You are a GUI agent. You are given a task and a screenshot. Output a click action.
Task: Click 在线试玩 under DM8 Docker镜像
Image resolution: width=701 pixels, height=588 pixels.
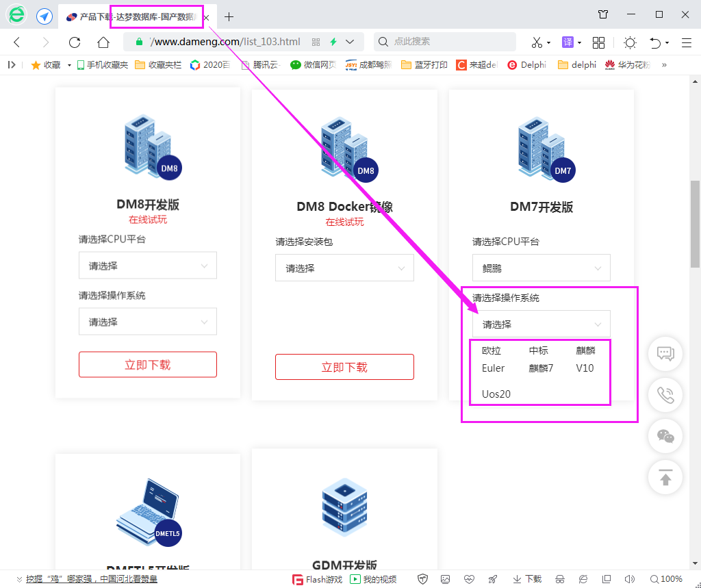pyautogui.click(x=344, y=222)
